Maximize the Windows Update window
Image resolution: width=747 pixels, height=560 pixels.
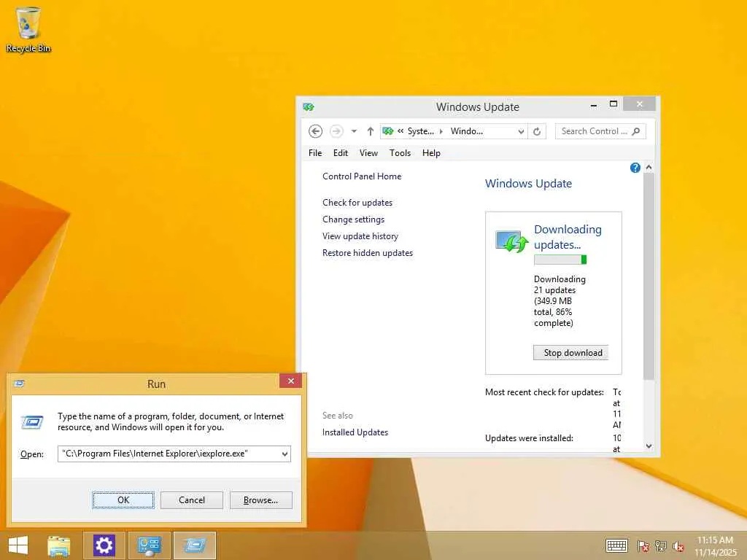(x=614, y=104)
